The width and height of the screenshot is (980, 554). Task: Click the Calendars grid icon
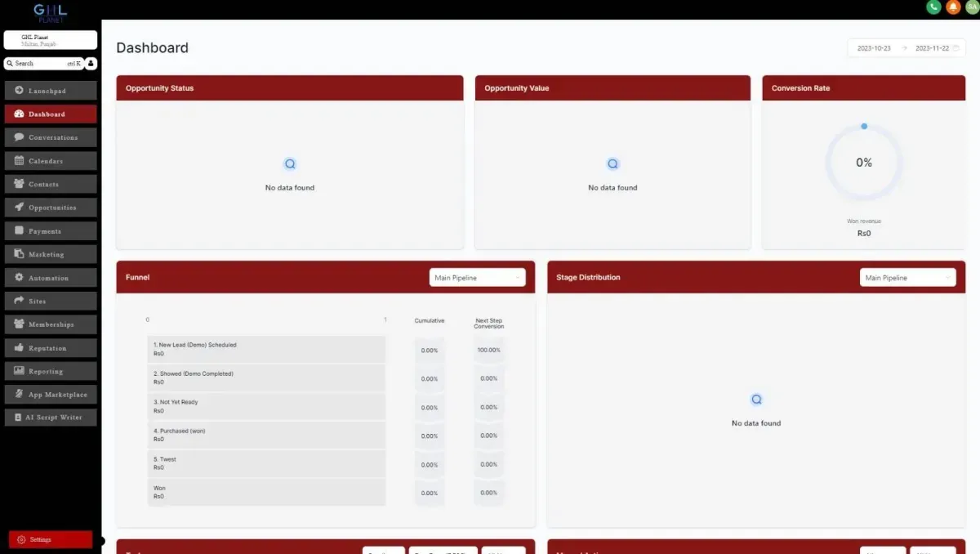19,160
